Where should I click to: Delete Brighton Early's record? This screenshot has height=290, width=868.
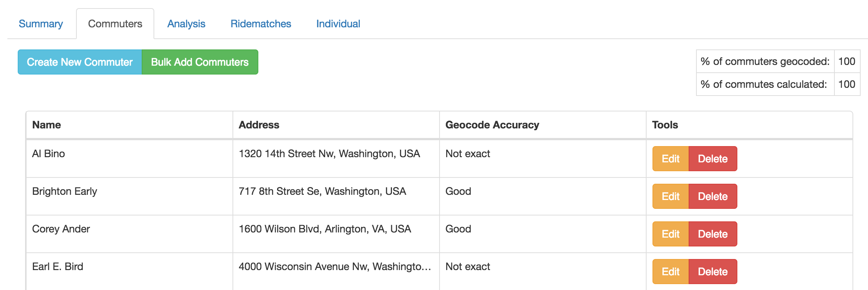point(713,196)
